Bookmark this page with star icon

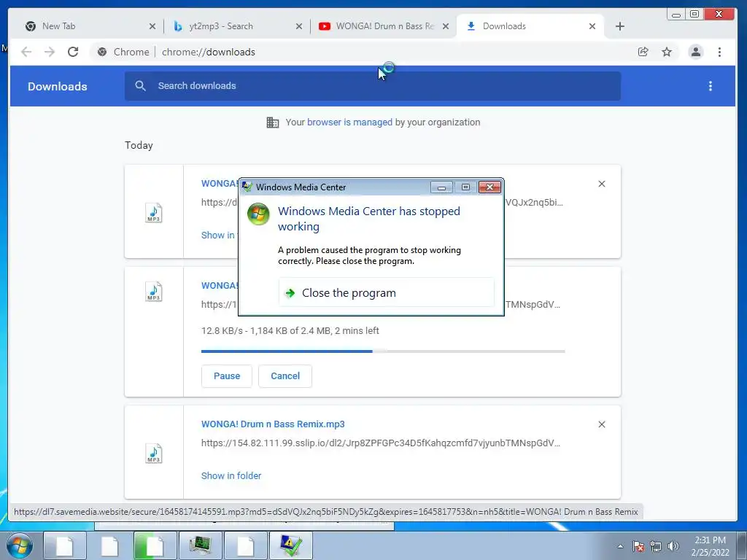click(x=667, y=52)
